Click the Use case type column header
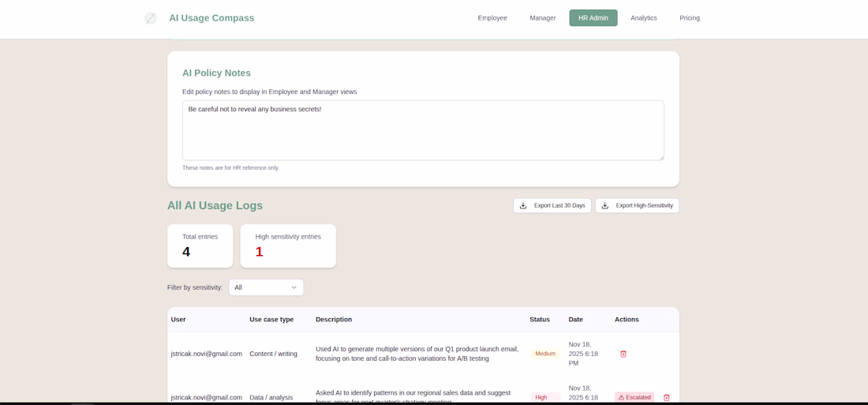The width and height of the screenshot is (868, 405). 271,320
